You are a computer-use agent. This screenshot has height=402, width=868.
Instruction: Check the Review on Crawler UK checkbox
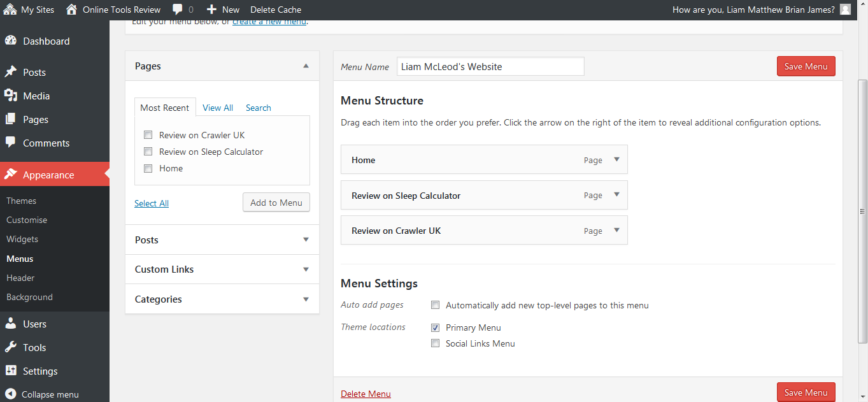coord(148,135)
